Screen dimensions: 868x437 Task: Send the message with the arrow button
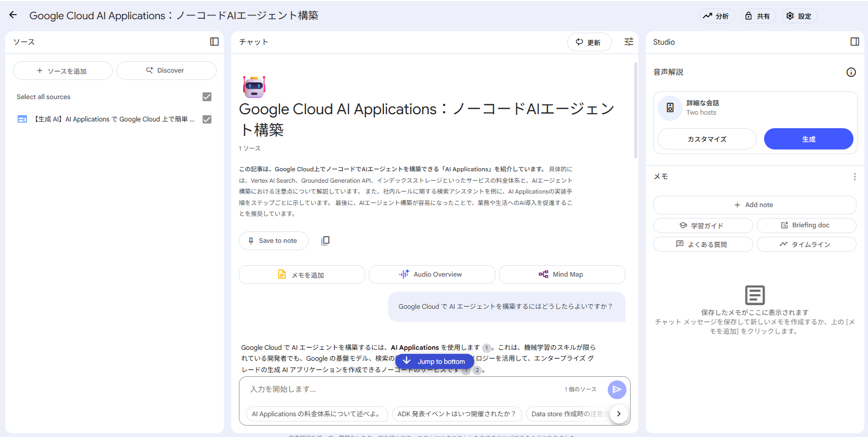click(617, 389)
